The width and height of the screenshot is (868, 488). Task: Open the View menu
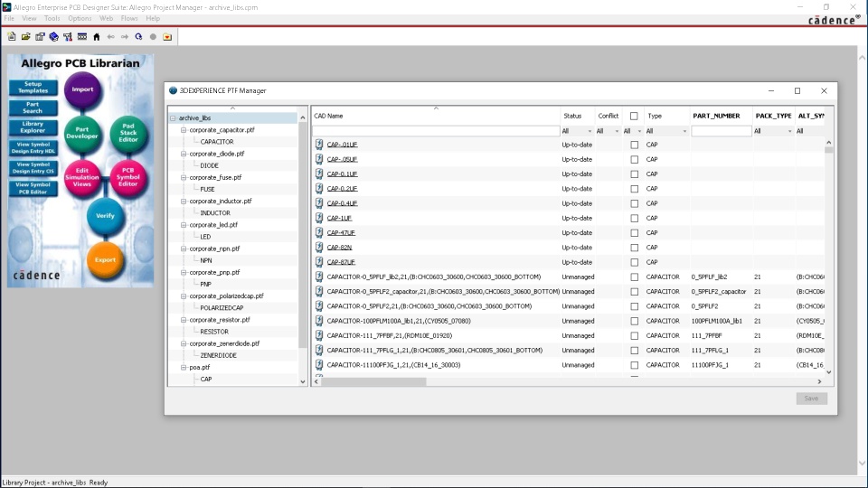29,18
